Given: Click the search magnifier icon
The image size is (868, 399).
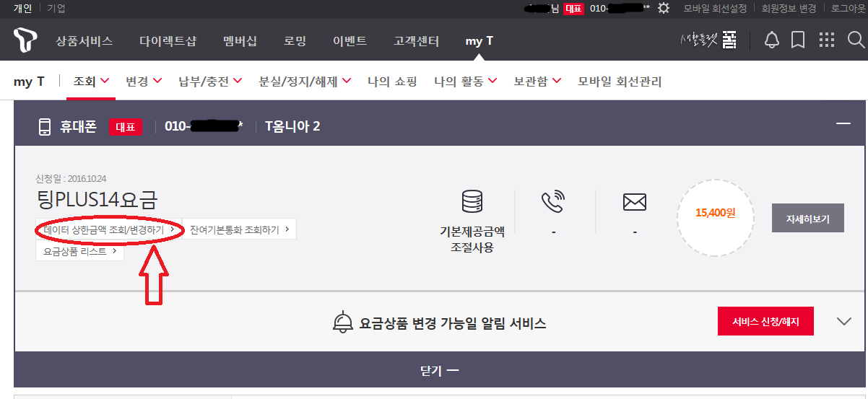Looking at the screenshot, I should 856,40.
